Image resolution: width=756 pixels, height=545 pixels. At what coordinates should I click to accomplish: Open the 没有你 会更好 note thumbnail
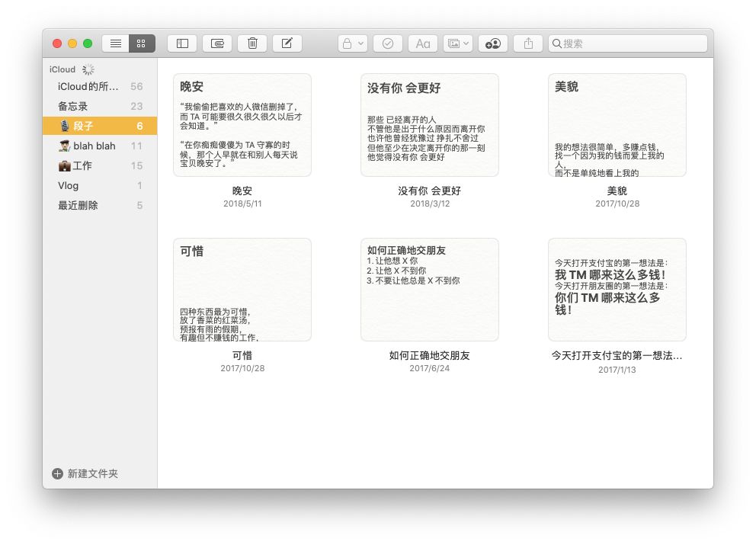click(x=430, y=125)
